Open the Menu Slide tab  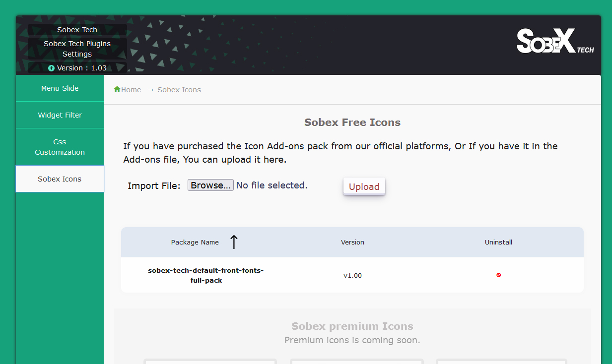(x=60, y=88)
